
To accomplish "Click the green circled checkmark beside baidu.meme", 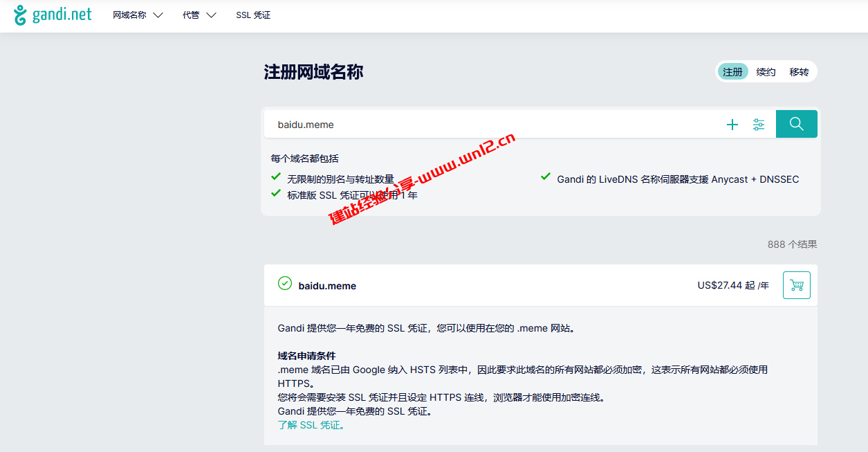I will (x=284, y=284).
